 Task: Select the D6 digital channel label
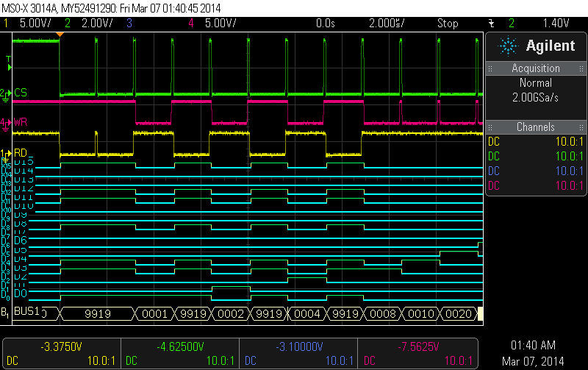pos(21,240)
